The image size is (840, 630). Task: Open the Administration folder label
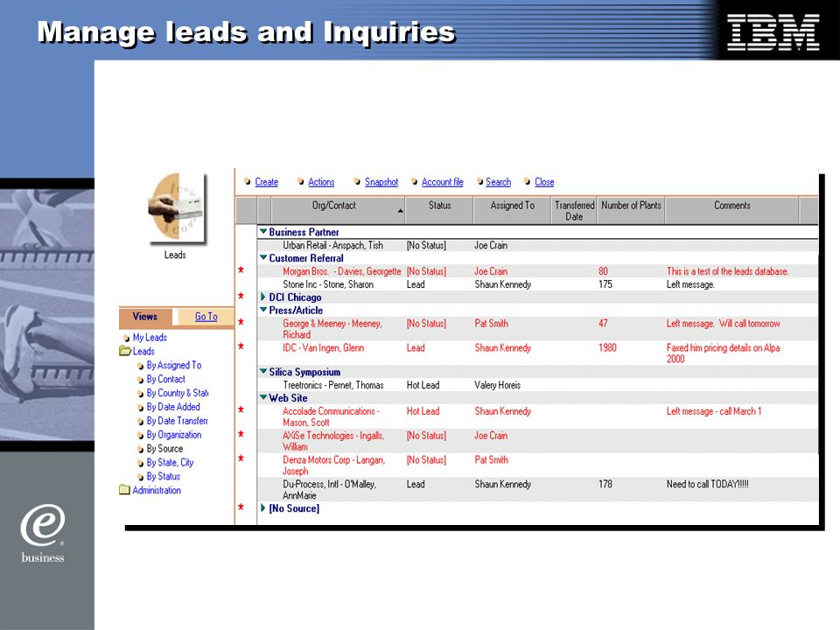coord(157,490)
